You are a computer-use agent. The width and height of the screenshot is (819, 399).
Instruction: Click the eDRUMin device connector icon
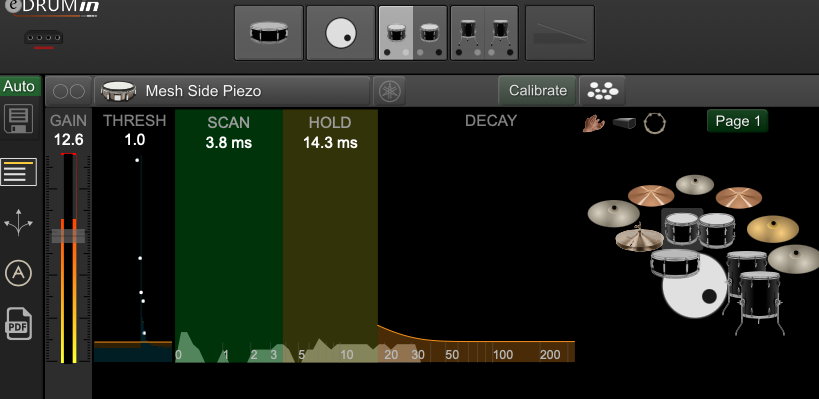[x=43, y=39]
